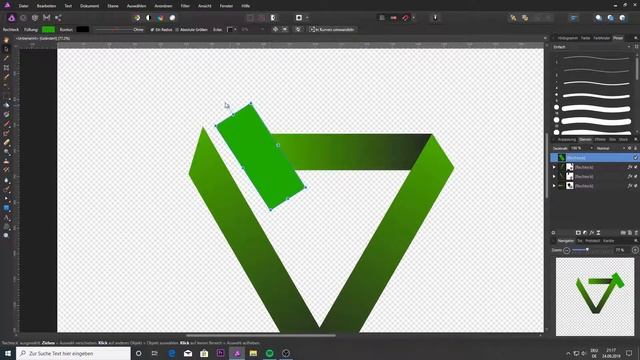Image resolution: width=640 pixels, height=360 pixels.
Task: Open the Assistant manager icon
Action: tap(435, 18)
